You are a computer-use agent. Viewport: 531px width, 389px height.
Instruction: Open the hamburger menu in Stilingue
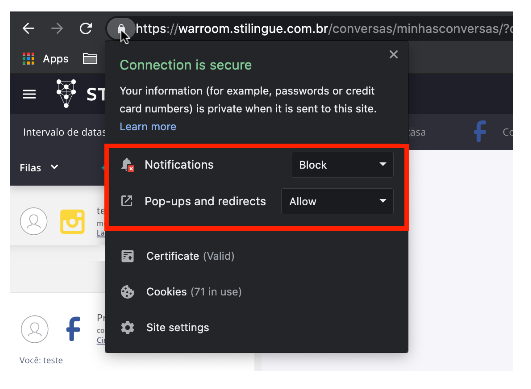tap(29, 94)
